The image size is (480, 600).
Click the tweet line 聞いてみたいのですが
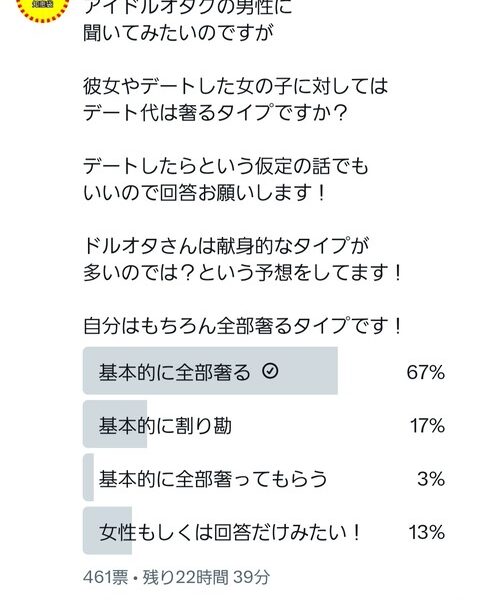pos(178,33)
